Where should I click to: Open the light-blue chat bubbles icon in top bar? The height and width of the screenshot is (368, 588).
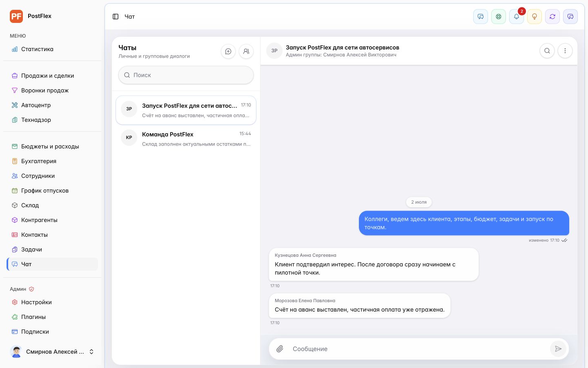pos(481,17)
